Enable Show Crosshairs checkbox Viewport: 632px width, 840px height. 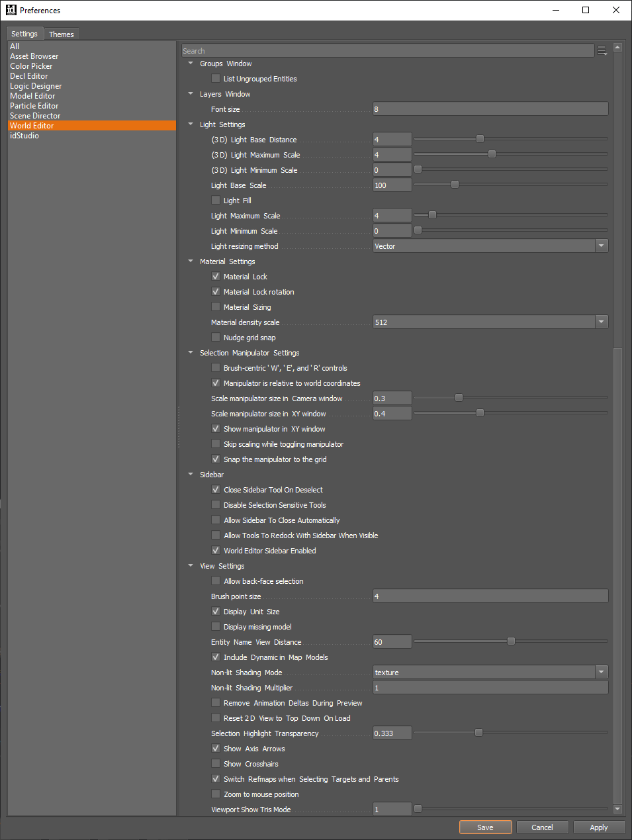click(216, 763)
